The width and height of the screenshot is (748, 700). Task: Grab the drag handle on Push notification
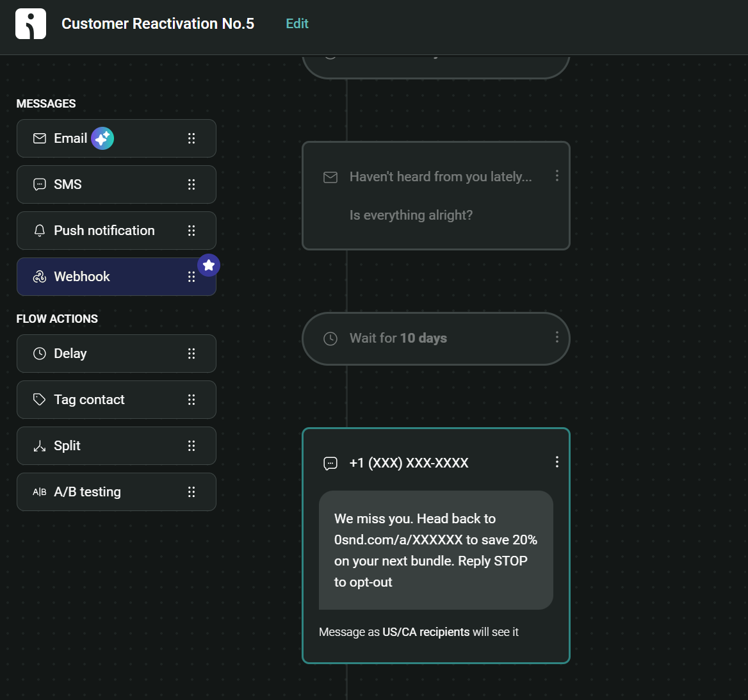coord(191,231)
